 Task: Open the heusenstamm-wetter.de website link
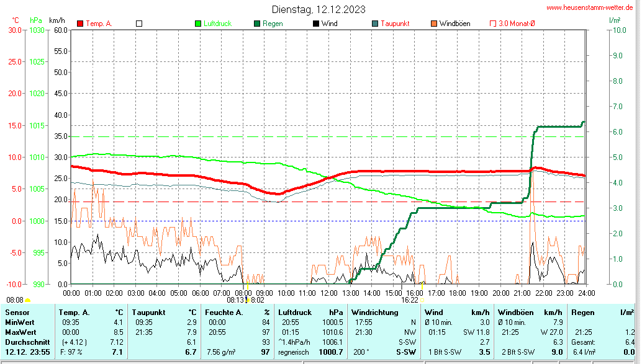click(589, 7)
